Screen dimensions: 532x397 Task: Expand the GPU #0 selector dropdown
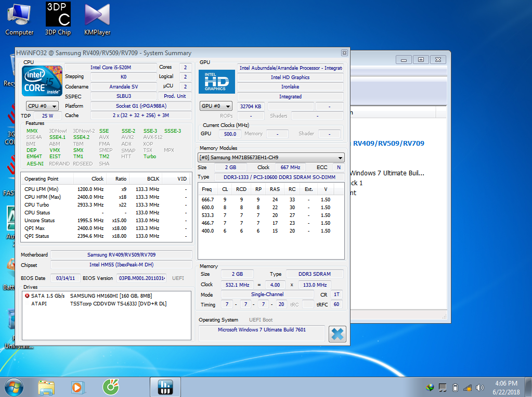click(215, 106)
